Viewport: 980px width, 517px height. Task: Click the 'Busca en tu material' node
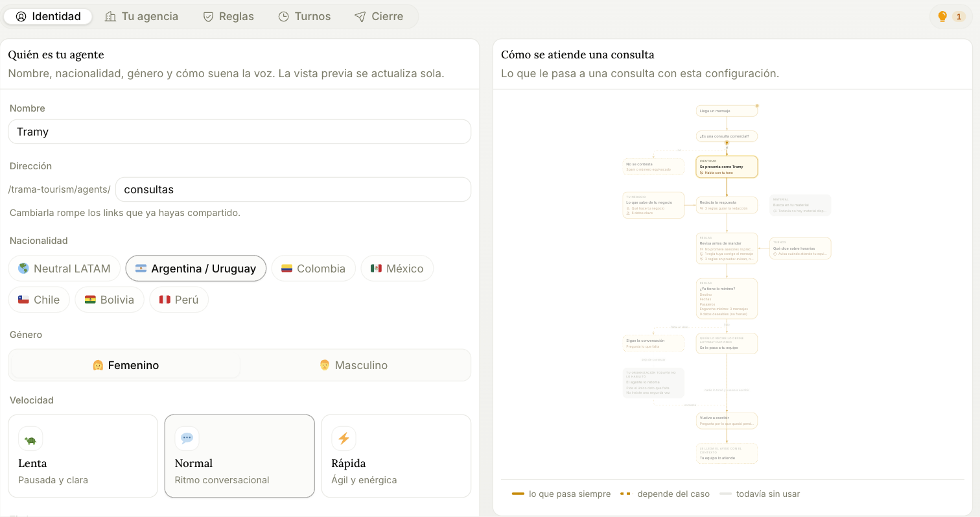point(800,205)
